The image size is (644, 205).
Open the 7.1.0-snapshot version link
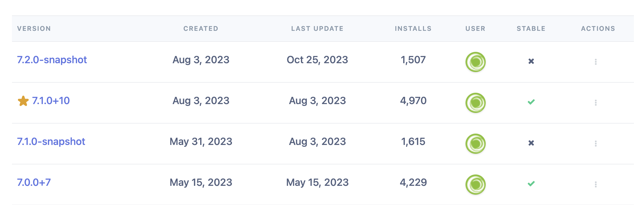click(51, 141)
